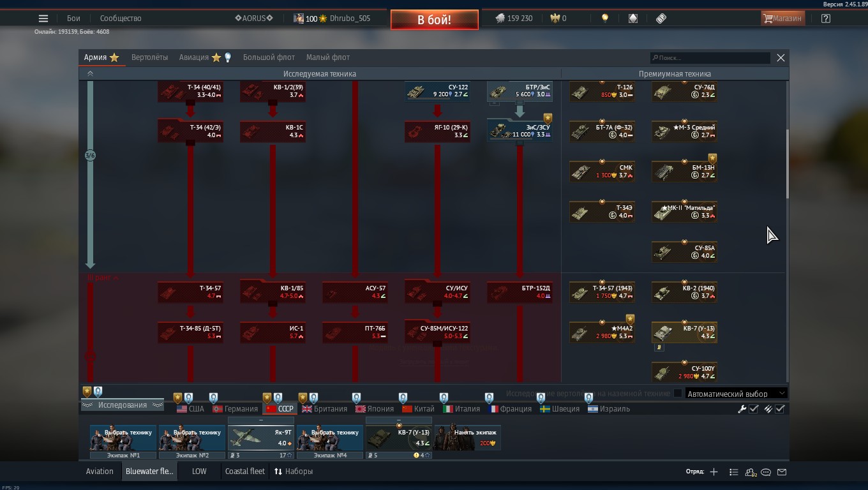
Task: Choose vehicle for Экипаж №4
Action: pyautogui.click(x=329, y=438)
